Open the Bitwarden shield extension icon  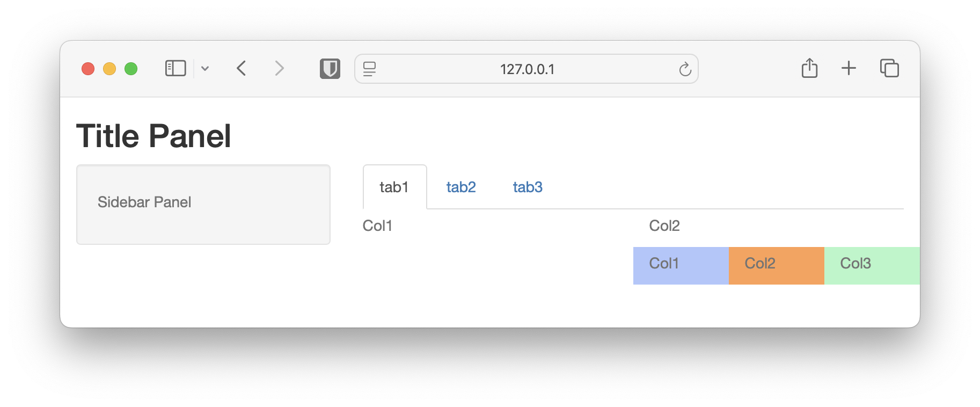[330, 69]
